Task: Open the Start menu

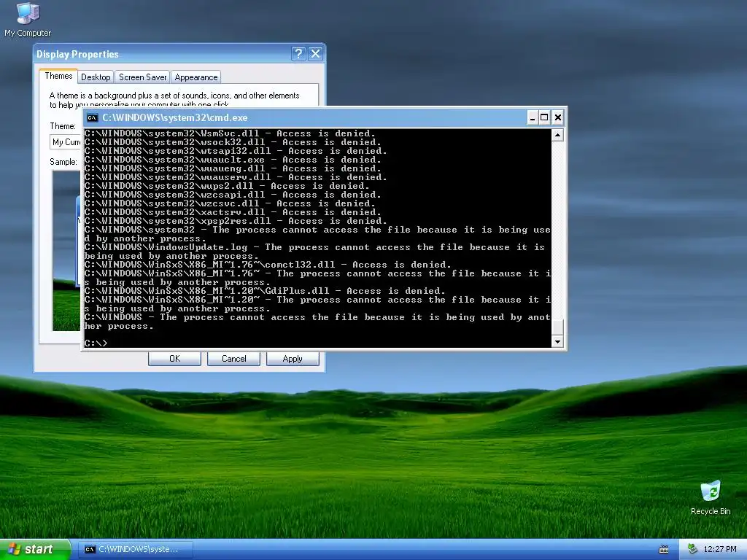Action: pyautogui.click(x=35, y=550)
